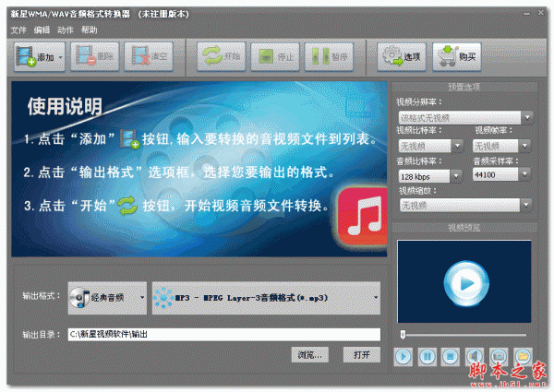The width and height of the screenshot is (554, 392).
Task: Click the preview seek slider handle
Action: [x=403, y=335]
